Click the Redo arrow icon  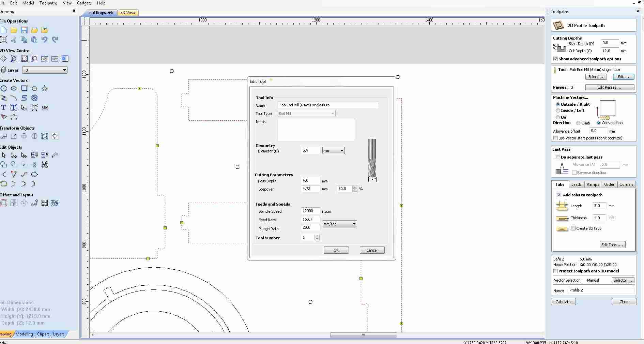coord(55,40)
